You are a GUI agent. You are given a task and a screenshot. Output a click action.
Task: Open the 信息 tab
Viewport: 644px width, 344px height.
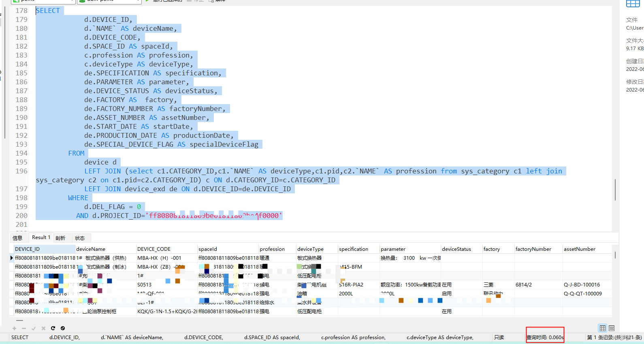[17, 238]
